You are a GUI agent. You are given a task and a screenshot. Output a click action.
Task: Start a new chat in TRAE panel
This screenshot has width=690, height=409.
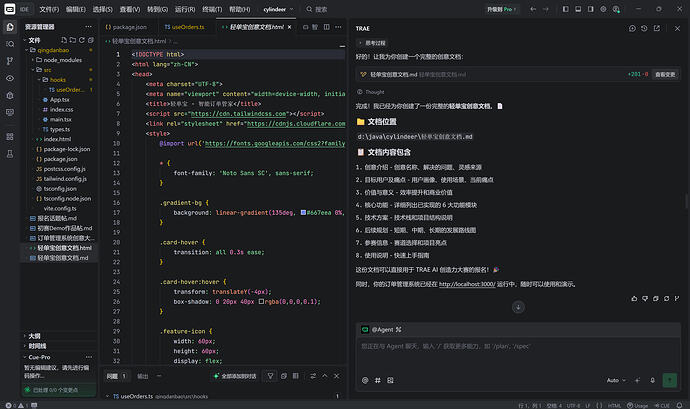pos(632,28)
